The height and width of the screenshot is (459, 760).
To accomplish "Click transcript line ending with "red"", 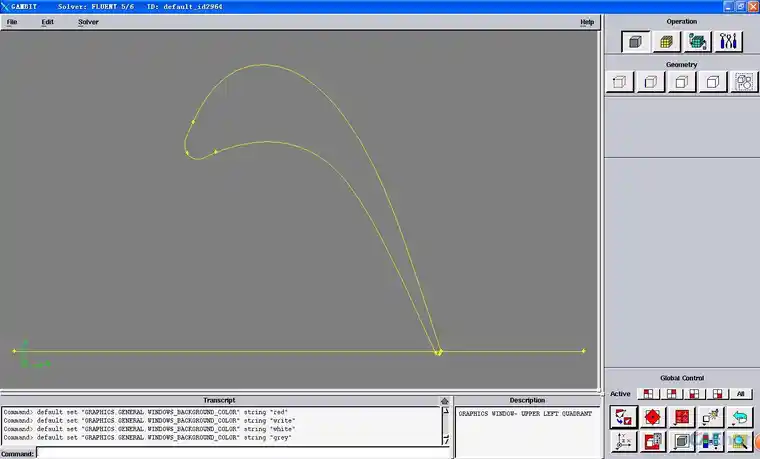I will (145, 412).
